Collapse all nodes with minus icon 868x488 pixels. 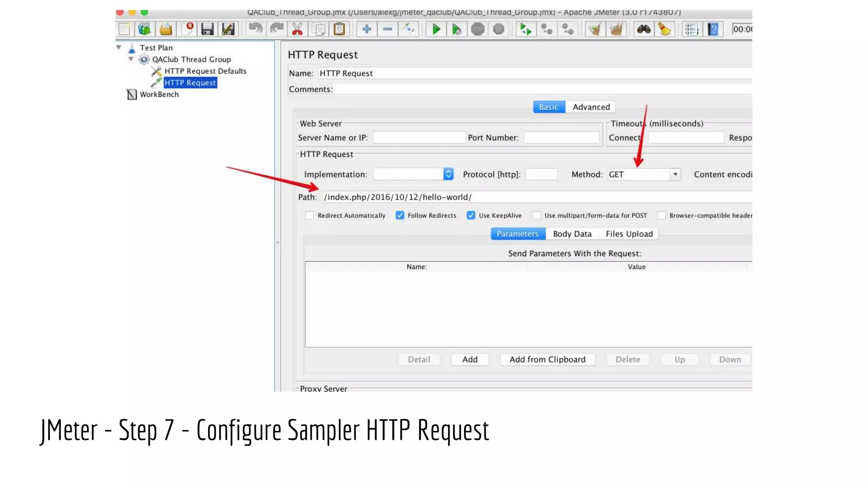(x=387, y=29)
